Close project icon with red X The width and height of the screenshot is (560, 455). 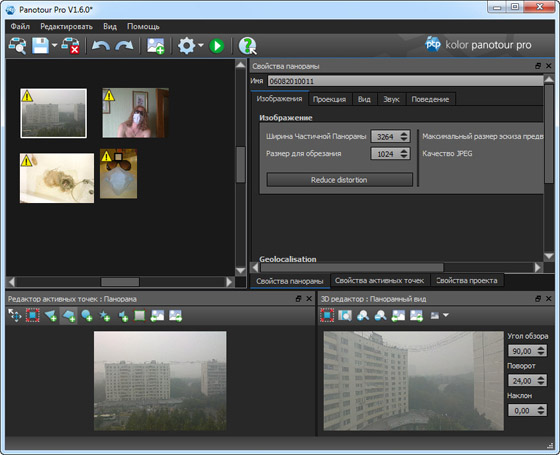[70, 46]
